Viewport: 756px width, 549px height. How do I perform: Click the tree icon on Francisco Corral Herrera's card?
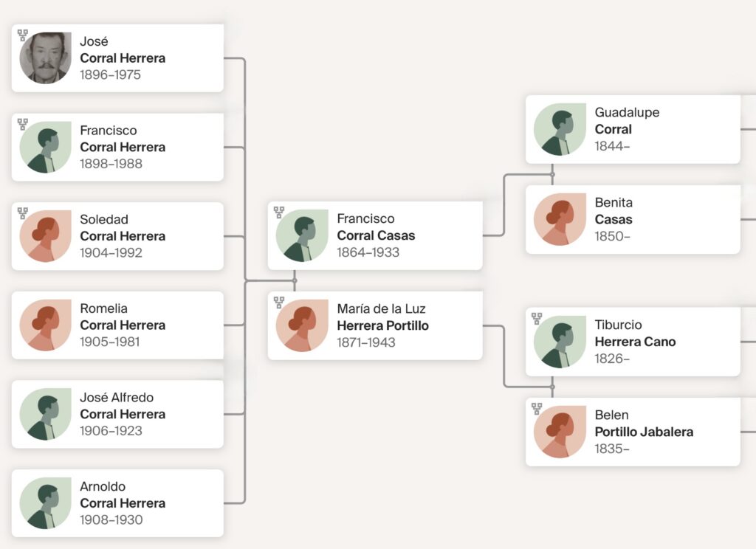[23, 124]
